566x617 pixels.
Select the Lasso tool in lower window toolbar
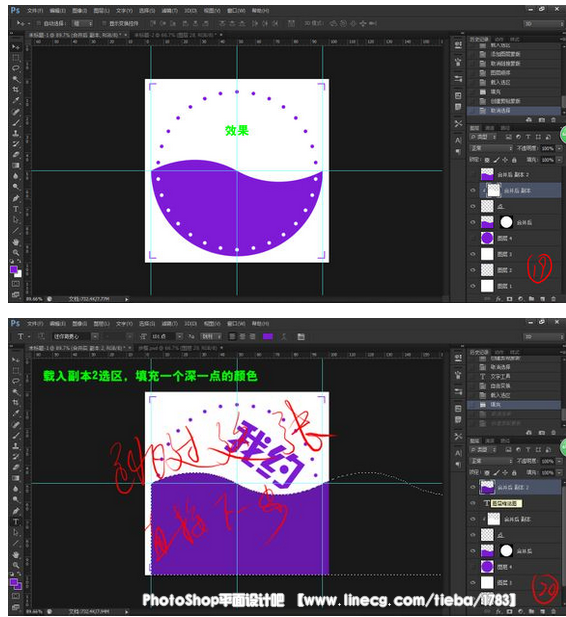click(x=16, y=381)
